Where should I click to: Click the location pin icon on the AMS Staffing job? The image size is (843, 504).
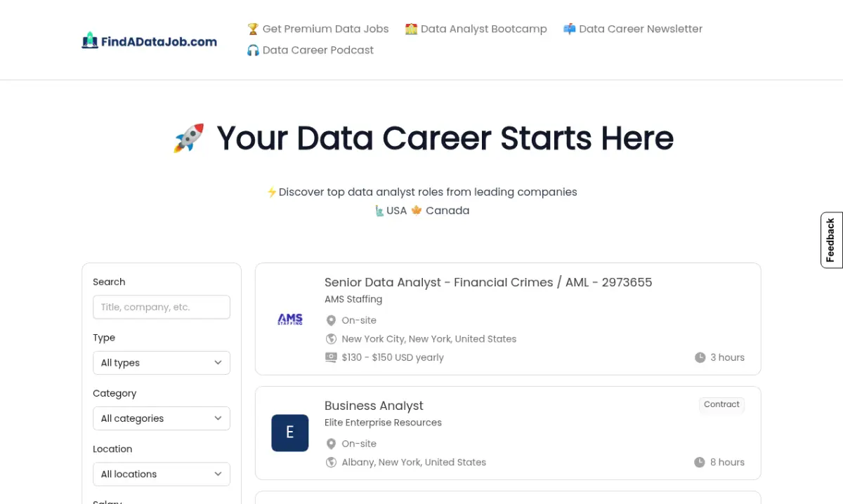pos(331,320)
